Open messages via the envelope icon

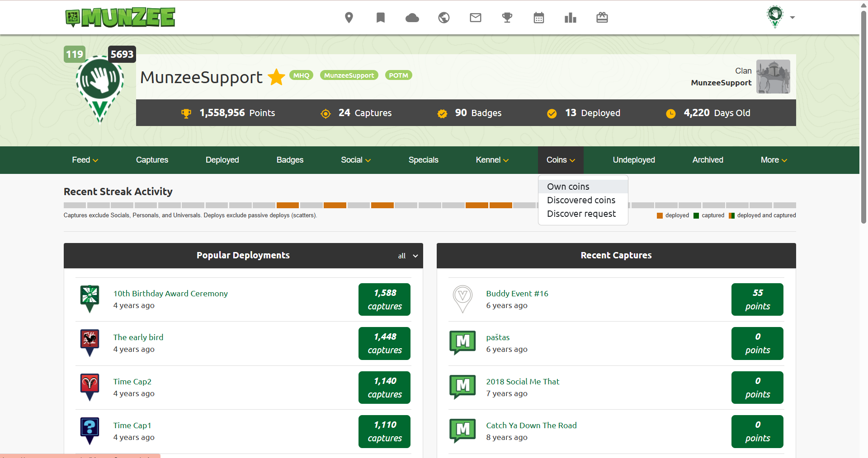click(x=475, y=18)
